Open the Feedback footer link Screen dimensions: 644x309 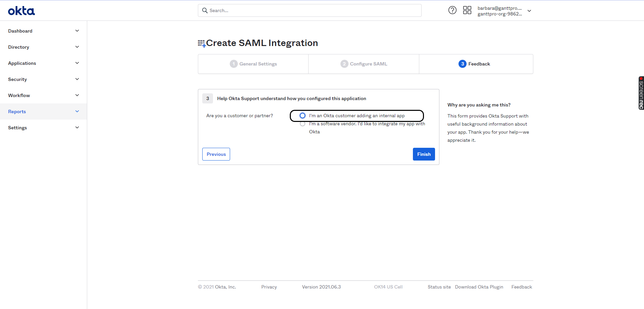pos(522,287)
